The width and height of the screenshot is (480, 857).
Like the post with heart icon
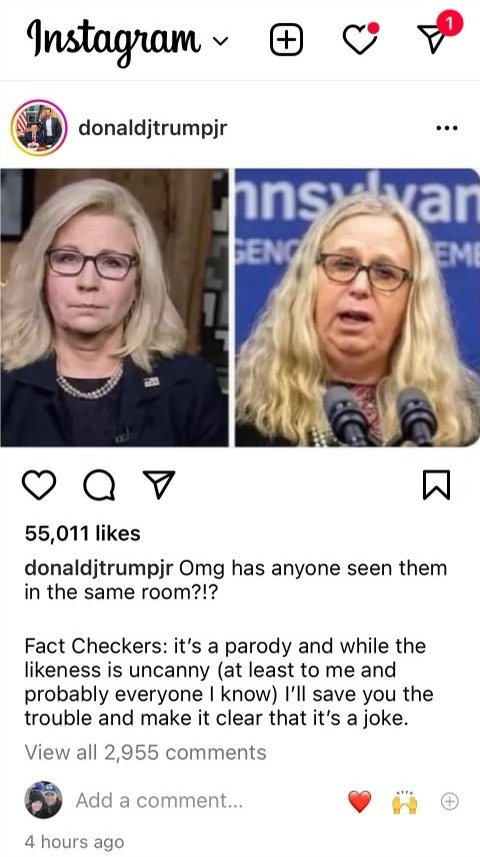click(x=39, y=485)
